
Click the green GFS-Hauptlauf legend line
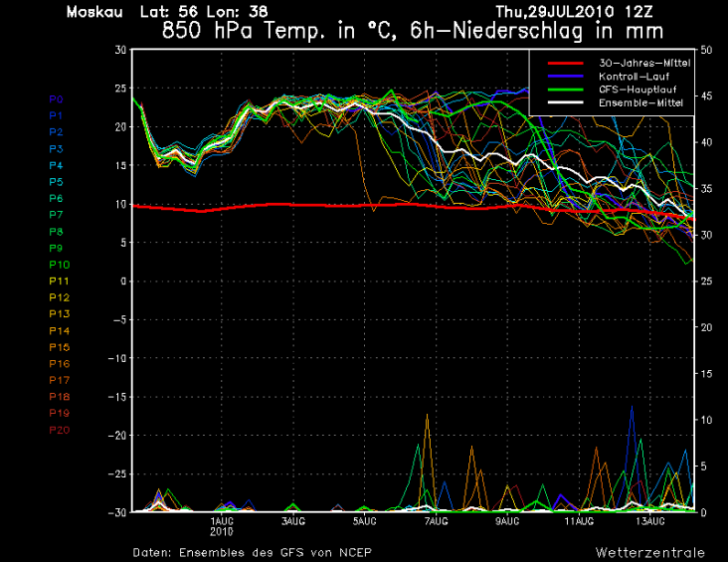566,90
